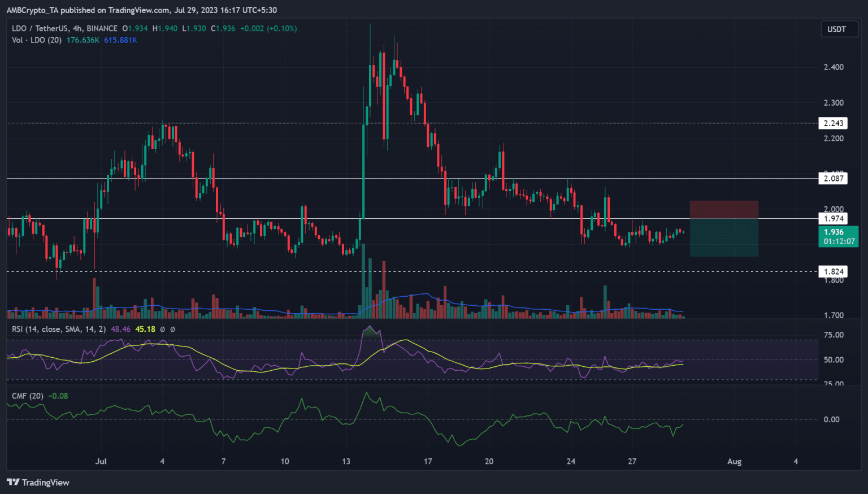Screen dimensions: 868x494
Task: Click the 1.974 price level label
Action: tap(833, 219)
